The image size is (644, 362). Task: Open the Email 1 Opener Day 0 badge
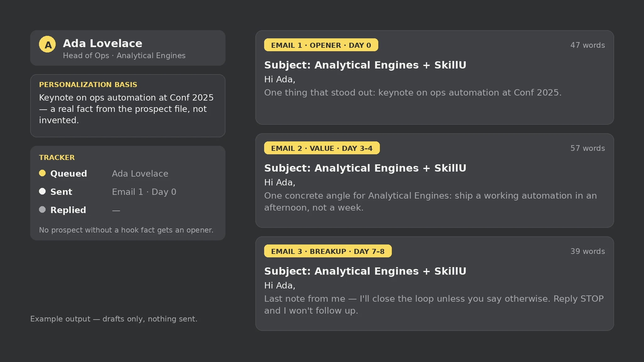pos(321,45)
